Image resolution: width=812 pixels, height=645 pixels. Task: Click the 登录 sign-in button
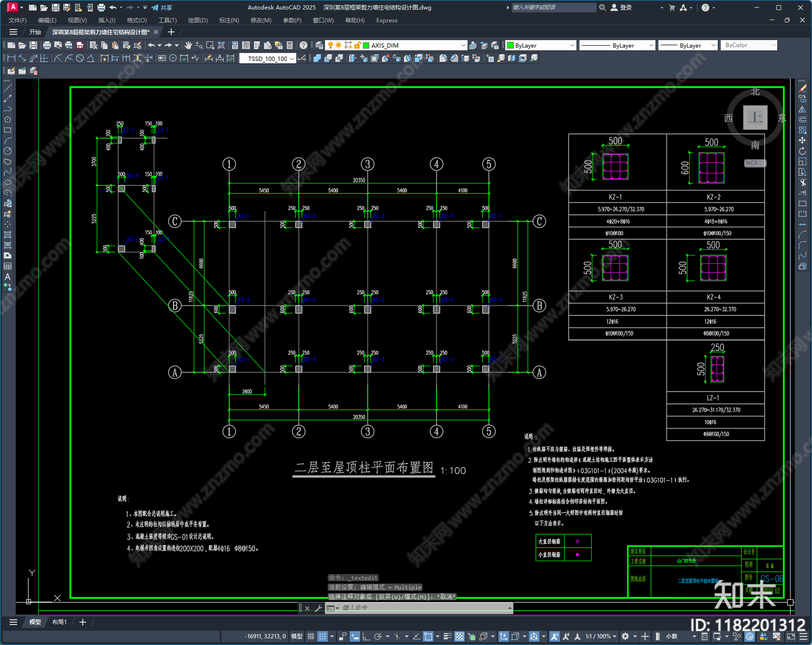coord(621,8)
